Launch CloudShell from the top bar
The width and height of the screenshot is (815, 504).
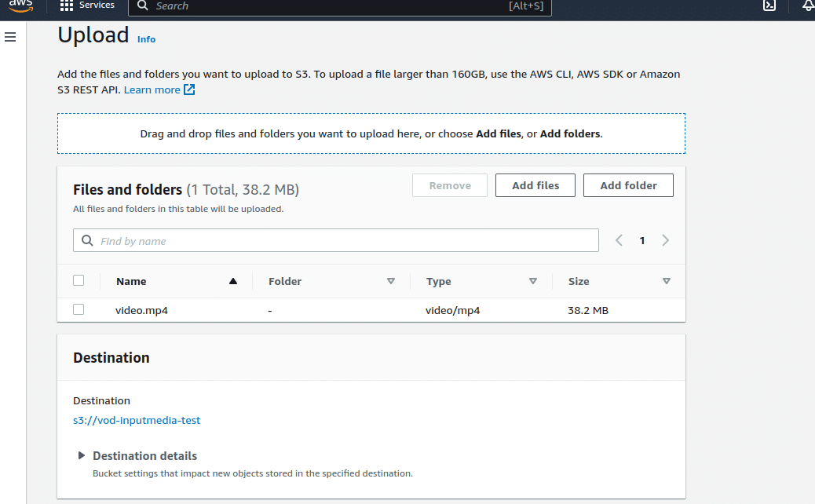coord(769,5)
